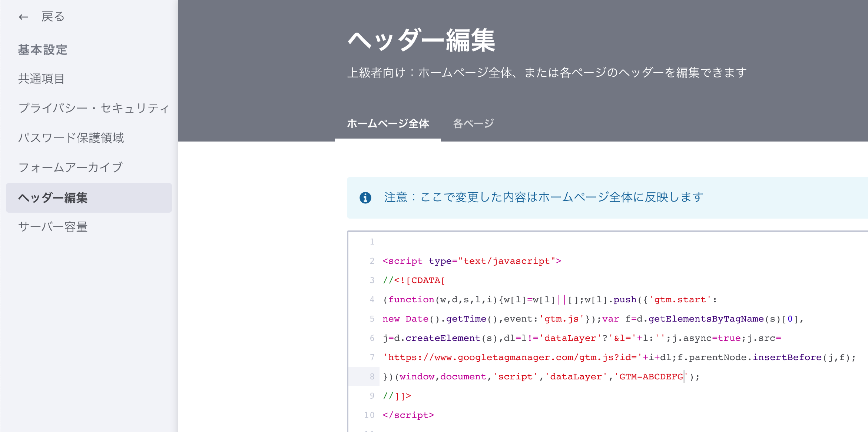The height and width of the screenshot is (432, 868).
Task: Click the back arrow icon
Action: click(x=24, y=17)
